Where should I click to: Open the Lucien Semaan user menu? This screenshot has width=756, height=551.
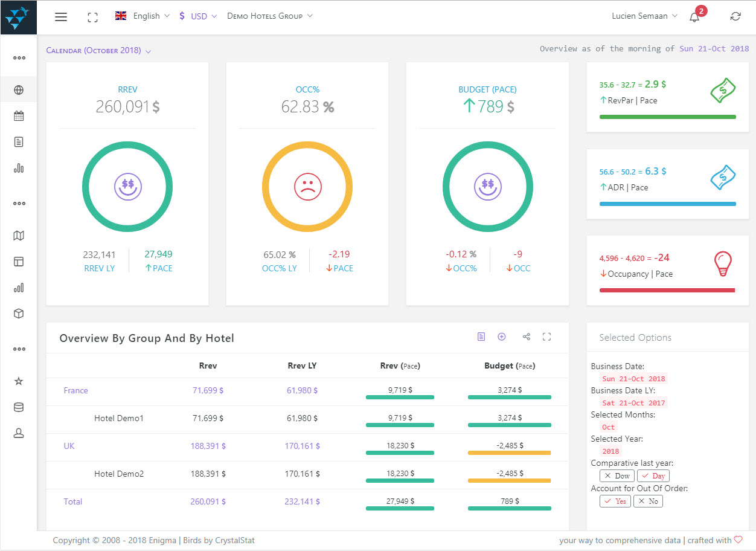coord(644,16)
